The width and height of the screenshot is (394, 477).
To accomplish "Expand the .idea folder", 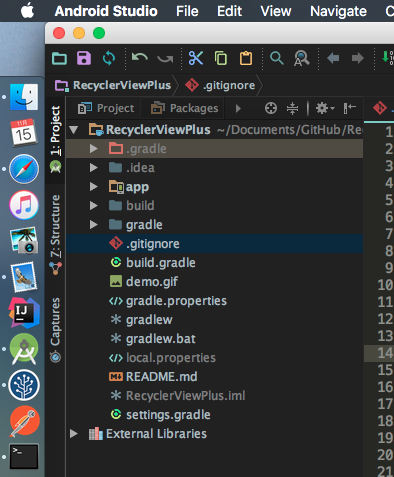I will pyautogui.click(x=94, y=168).
